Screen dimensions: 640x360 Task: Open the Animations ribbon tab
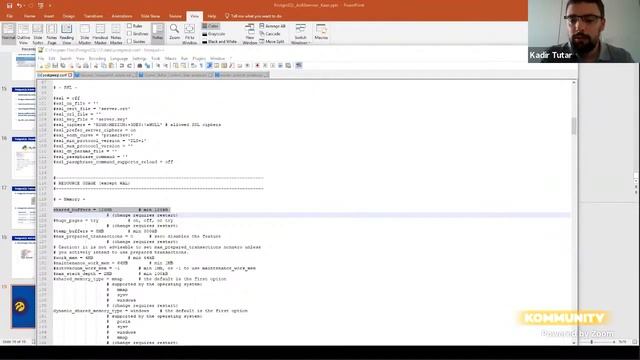coord(122,16)
